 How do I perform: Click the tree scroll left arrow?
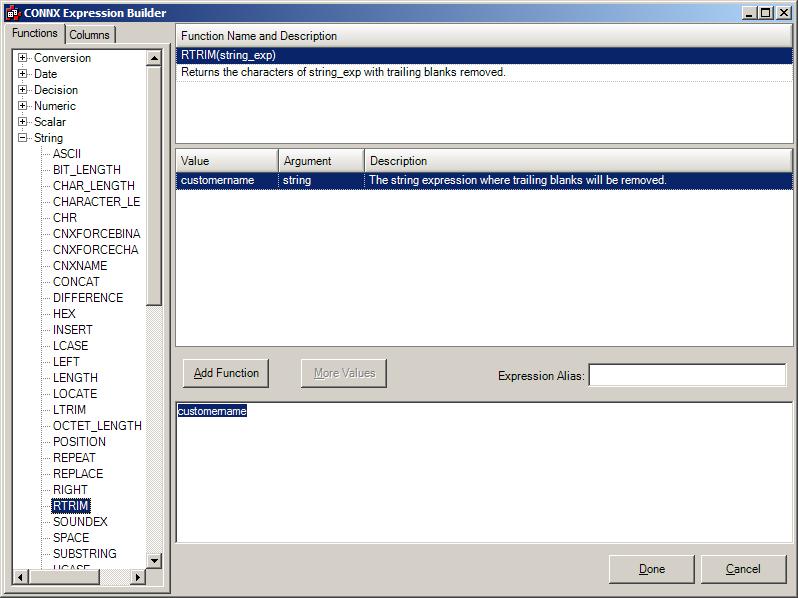[20, 577]
